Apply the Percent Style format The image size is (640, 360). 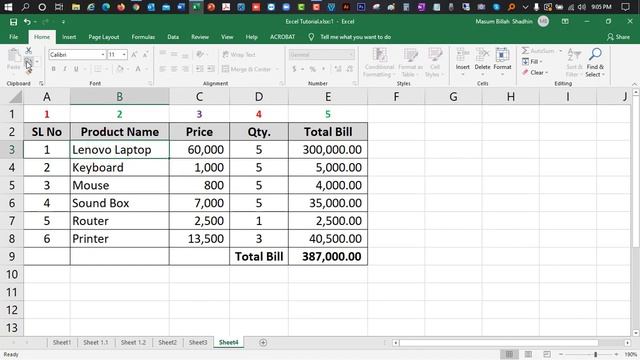click(313, 69)
